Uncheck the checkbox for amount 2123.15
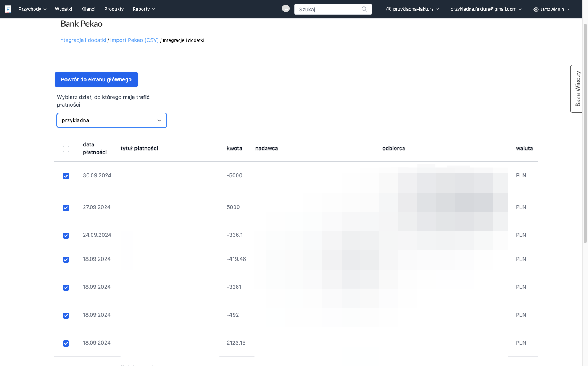This screenshot has height=366, width=588. (x=66, y=343)
